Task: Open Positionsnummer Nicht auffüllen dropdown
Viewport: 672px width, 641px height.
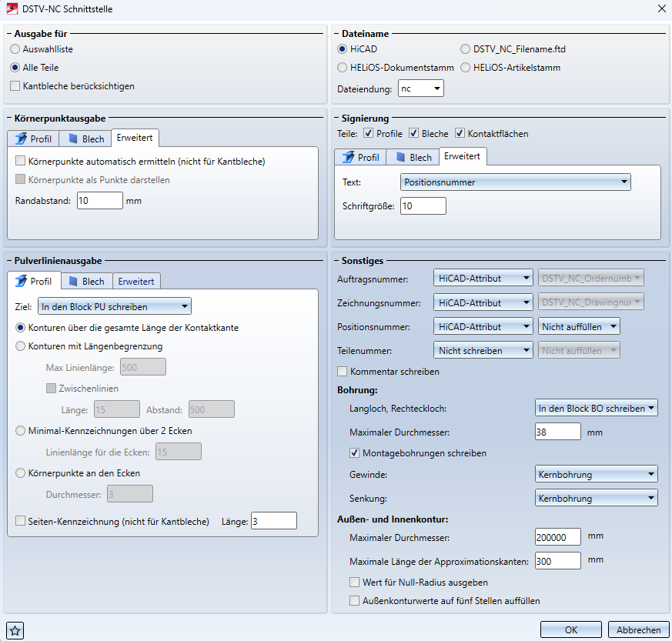Action: click(579, 326)
